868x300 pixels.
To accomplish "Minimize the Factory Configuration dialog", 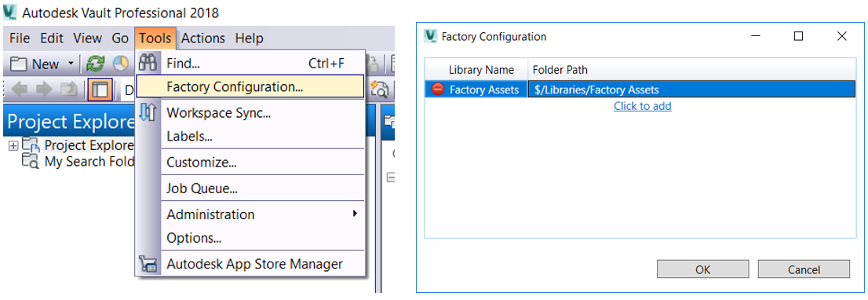I will click(x=756, y=37).
